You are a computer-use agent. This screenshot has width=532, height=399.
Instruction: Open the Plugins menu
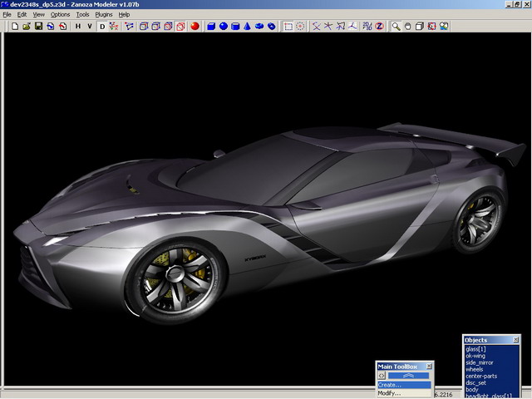tap(103, 15)
